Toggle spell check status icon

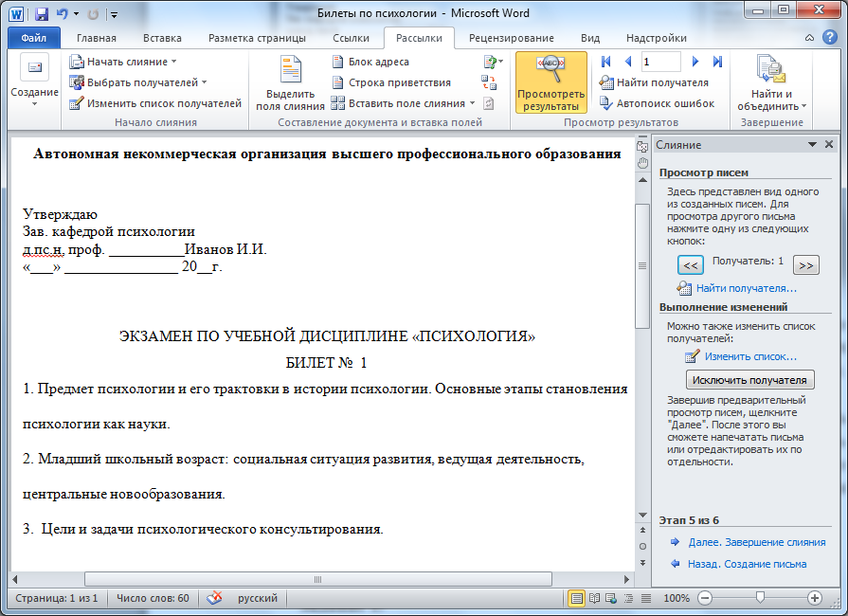pos(215,599)
